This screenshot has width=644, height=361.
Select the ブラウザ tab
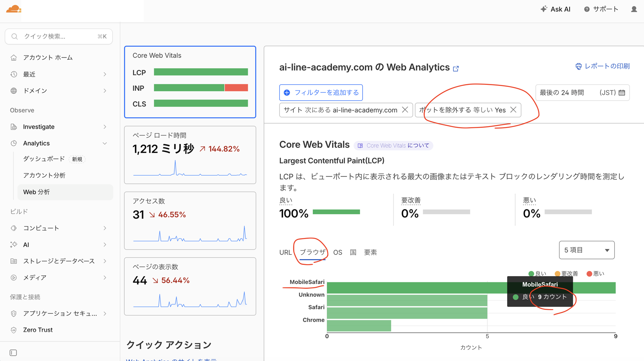tap(312, 252)
